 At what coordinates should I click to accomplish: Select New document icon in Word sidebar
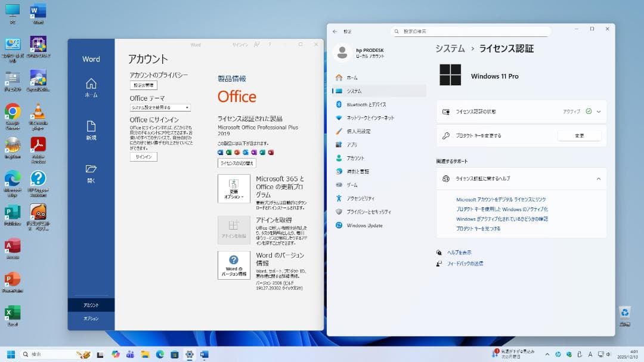[x=91, y=130]
